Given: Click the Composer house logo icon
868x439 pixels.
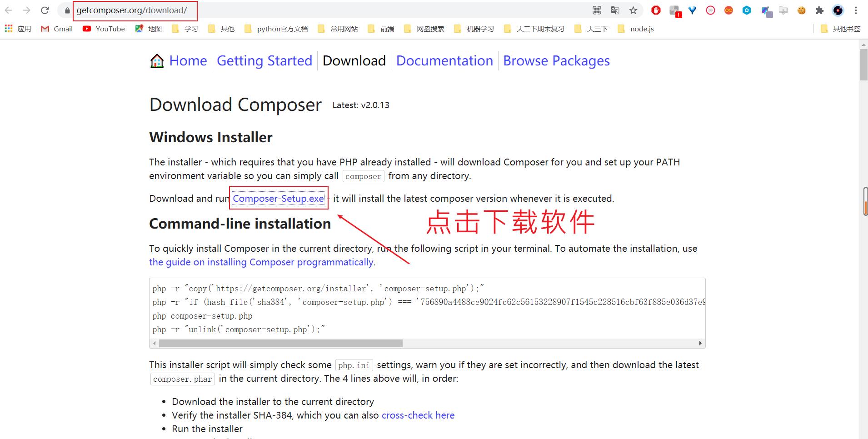Looking at the screenshot, I should 157,61.
